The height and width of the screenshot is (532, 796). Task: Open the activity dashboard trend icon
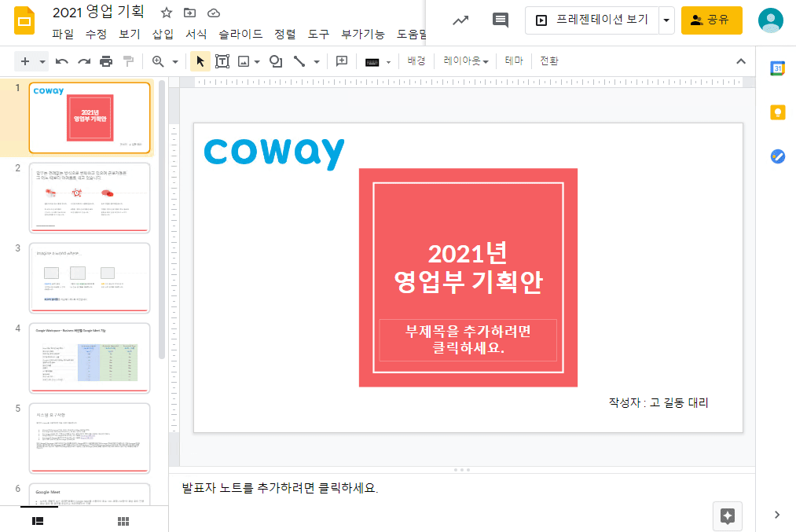(460, 20)
